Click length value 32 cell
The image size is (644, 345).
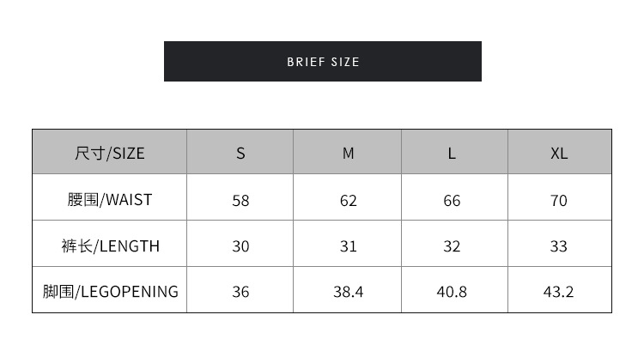click(453, 246)
